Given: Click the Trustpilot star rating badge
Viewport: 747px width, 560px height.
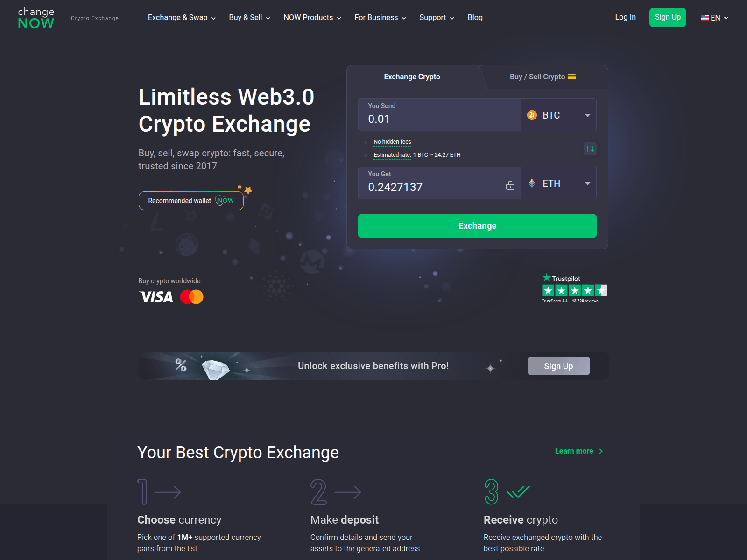Looking at the screenshot, I should click(x=575, y=288).
